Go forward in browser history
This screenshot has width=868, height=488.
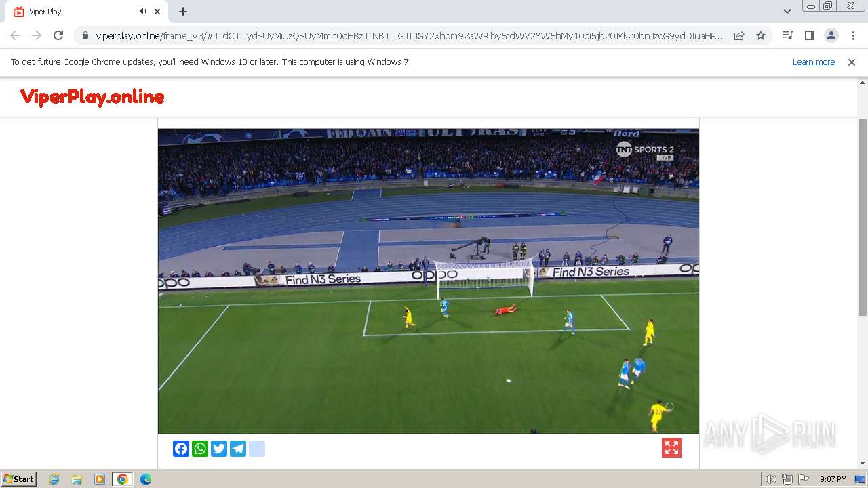[37, 35]
